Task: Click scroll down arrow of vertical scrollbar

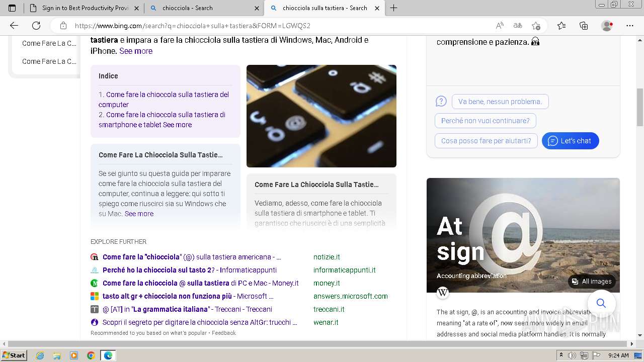Action: click(x=640, y=335)
